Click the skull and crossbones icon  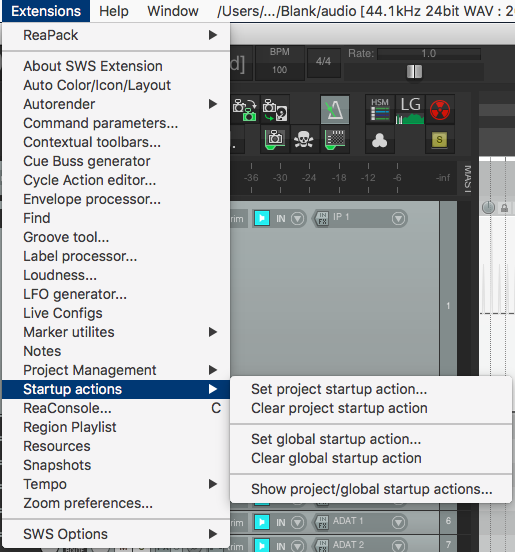[x=303, y=140]
